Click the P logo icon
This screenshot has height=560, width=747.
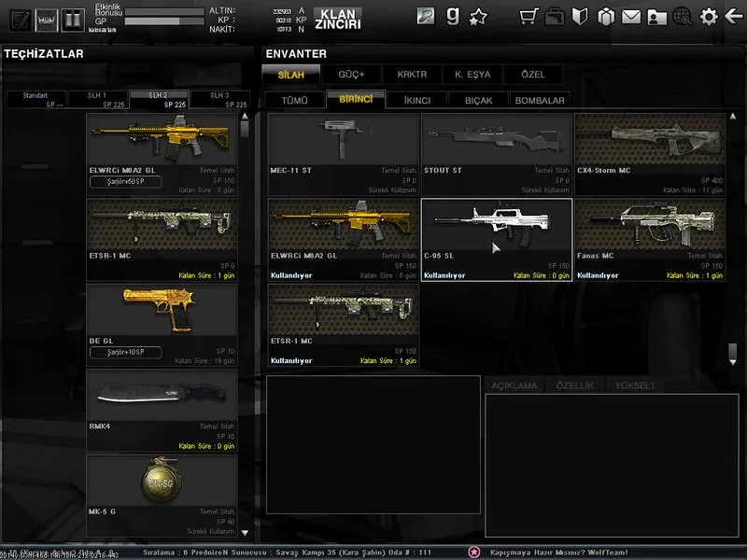pos(426,16)
